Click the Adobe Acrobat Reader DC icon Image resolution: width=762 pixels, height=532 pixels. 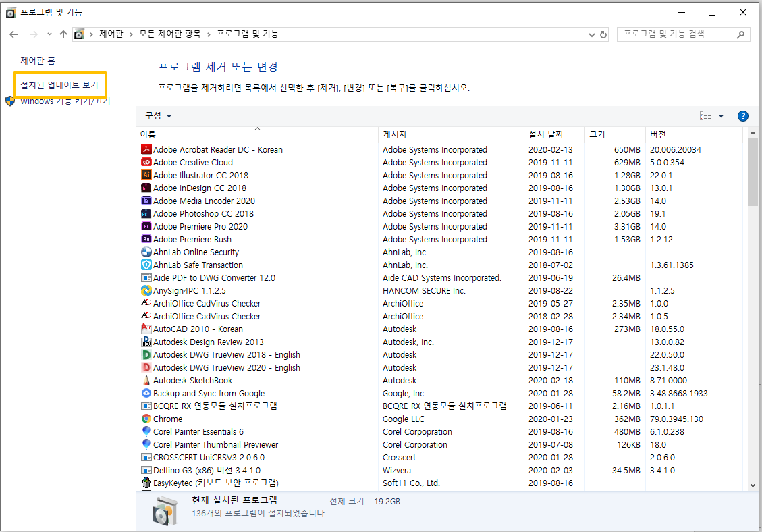click(146, 149)
